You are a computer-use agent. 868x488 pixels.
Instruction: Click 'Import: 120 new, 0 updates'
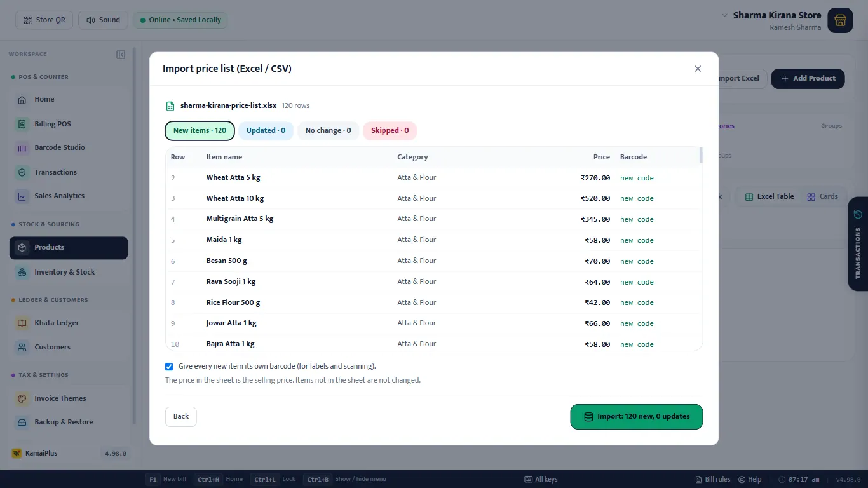pyautogui.click(x=637, y=417)
